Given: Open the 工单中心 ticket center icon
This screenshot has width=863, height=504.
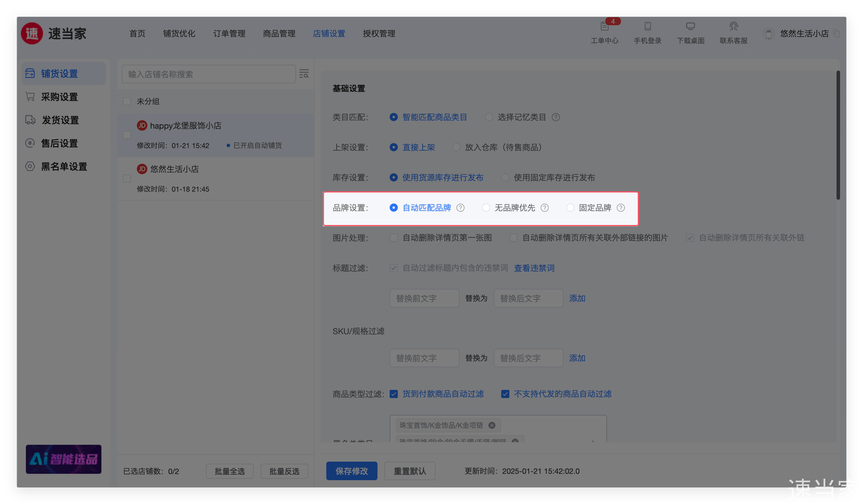Looking at the screenshot, I should [x=604, y=27].
